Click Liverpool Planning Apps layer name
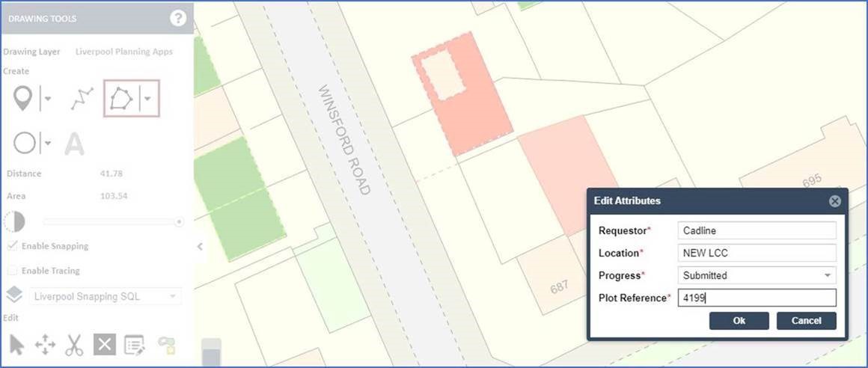The image size is (868, 368). 124,52
